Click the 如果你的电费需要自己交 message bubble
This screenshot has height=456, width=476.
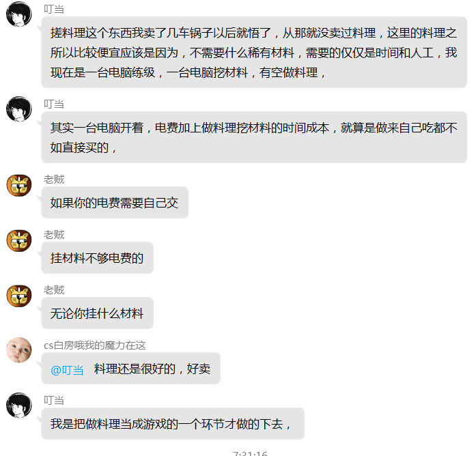(x=115, y=202)
